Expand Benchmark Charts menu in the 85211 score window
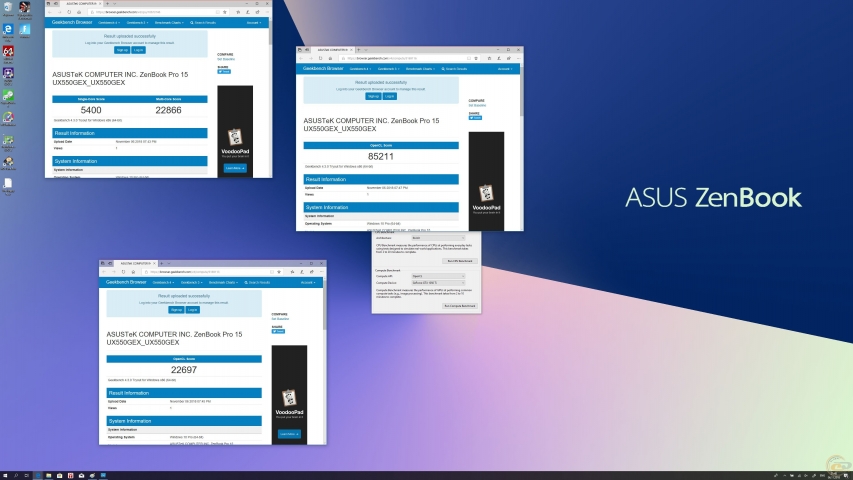Viewport: 853px width, 480px height. point(421,69)
